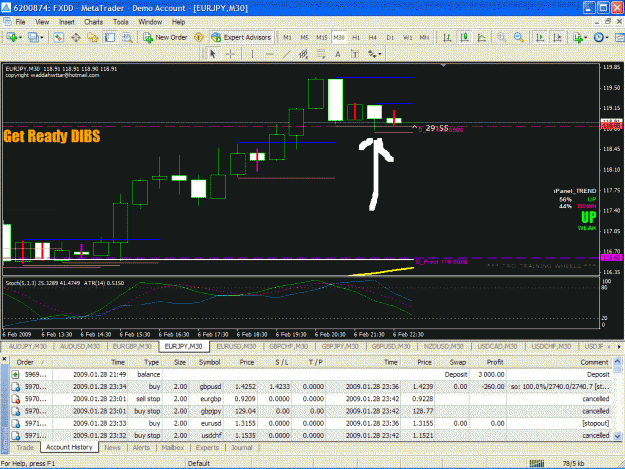This screenshot has width=625, height=469.
Task: Select the Fibonacci Retracement tool
Action: (321, 54)
